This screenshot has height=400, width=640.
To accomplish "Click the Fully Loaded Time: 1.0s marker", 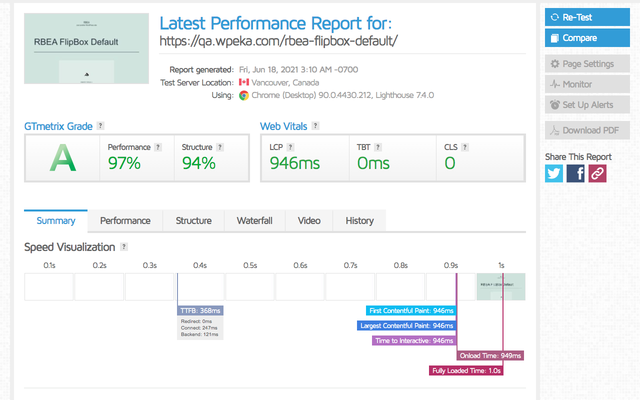I will (466, 371).
